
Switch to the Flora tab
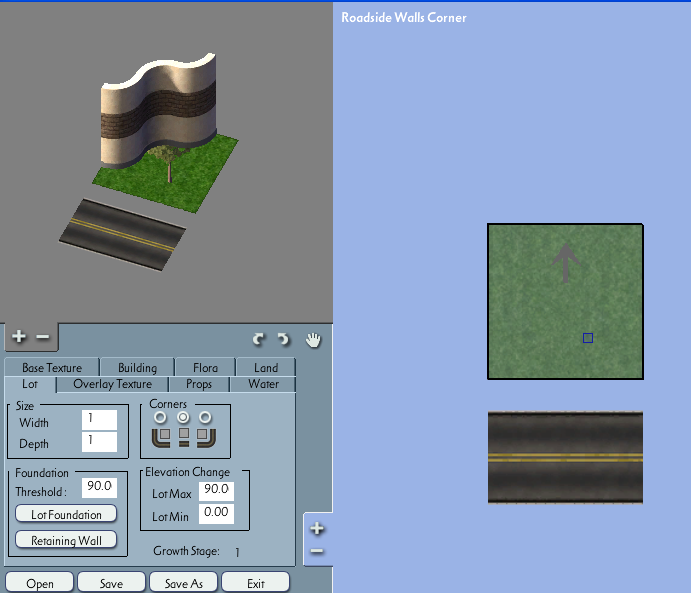click(x=205, y=367)
